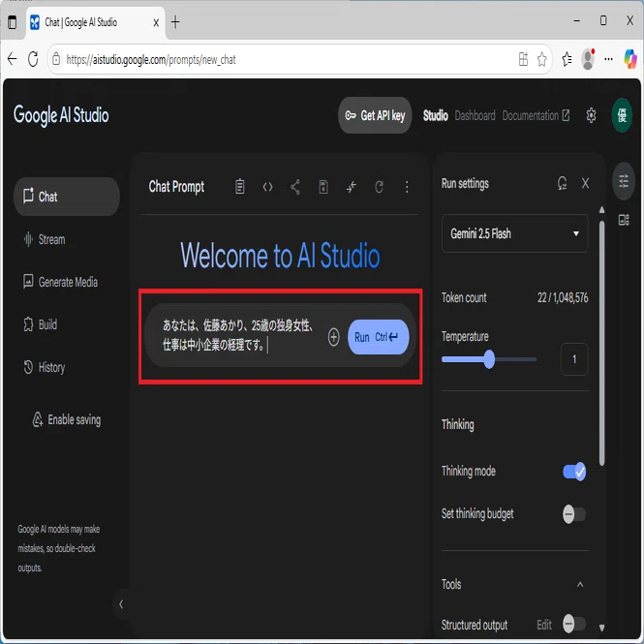Click Enable saving
Image resolution: width=644 pixels, height=644 pixels.
(67, 419)
